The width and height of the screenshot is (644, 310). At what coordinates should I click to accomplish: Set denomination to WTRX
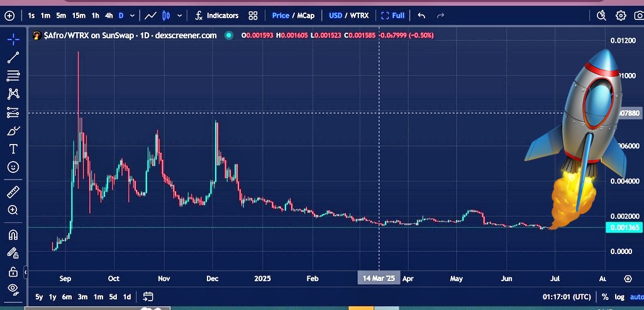point(359,16)
